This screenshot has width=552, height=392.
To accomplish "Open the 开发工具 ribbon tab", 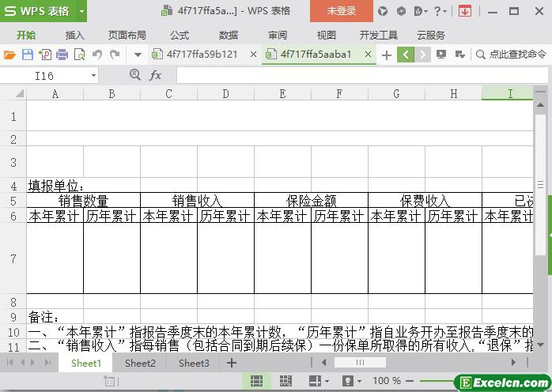I will [x=379, y=36].
